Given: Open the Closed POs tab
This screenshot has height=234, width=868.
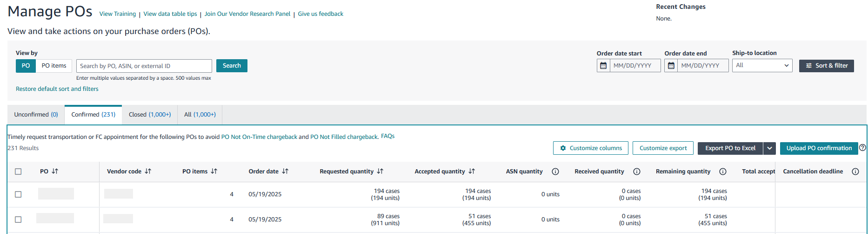Looking at the screenshot, I should pyautogui.click(x=150, y=115).
